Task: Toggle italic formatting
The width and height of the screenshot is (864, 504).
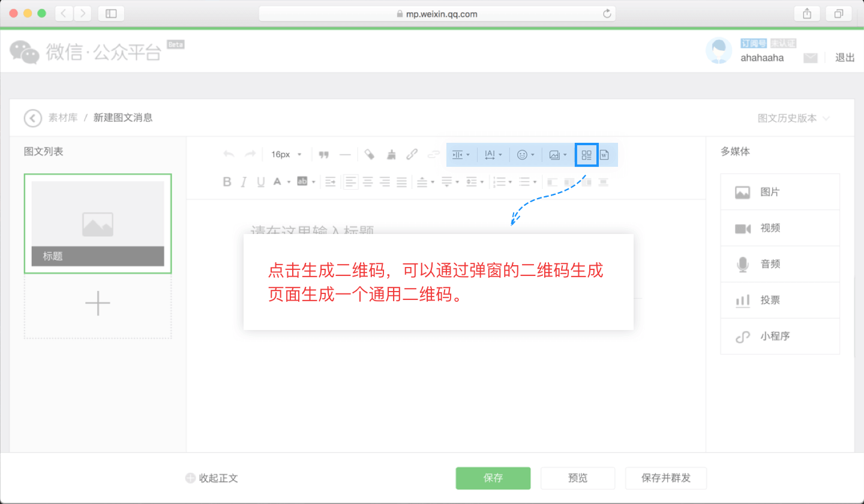Action: tap(244, 181)
